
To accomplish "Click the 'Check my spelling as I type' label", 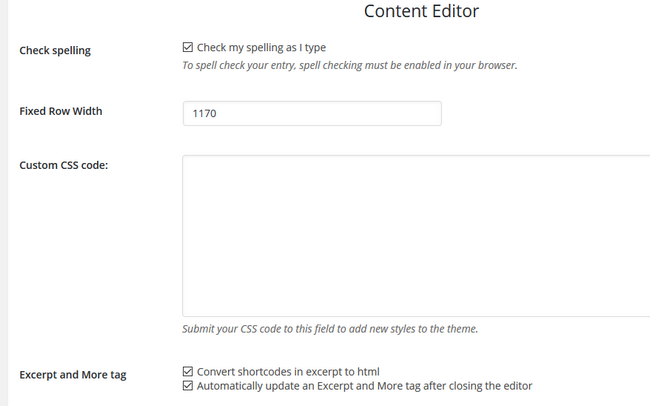I will 261,48.
